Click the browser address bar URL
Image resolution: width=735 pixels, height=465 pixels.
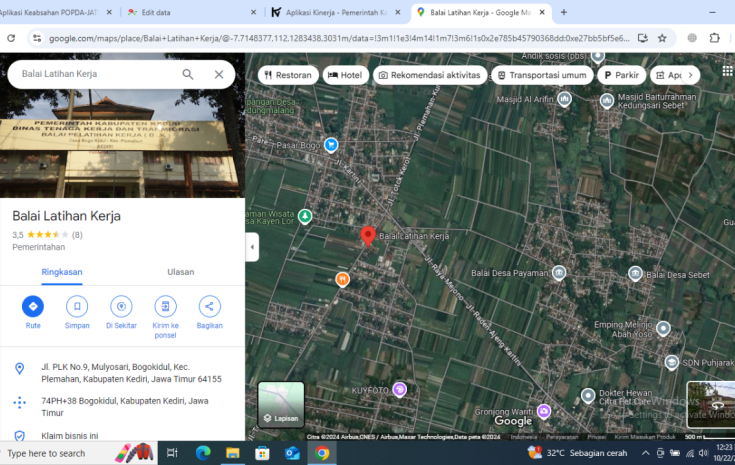339,38
